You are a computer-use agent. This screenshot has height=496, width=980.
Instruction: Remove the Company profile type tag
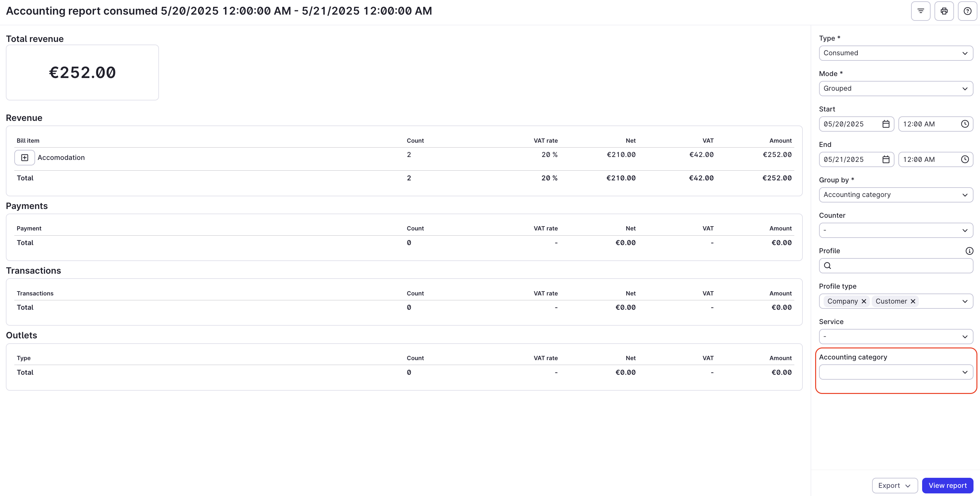pyautogui.click(x=864, y=301)
